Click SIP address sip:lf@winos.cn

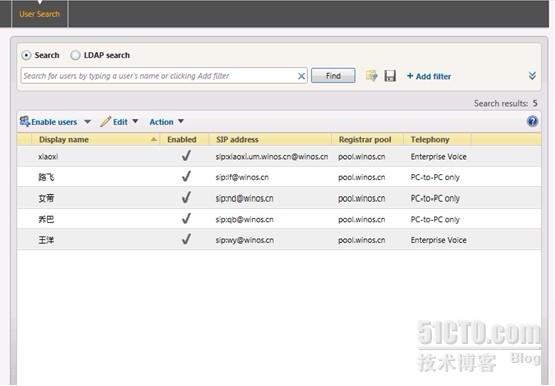(242, 177)
